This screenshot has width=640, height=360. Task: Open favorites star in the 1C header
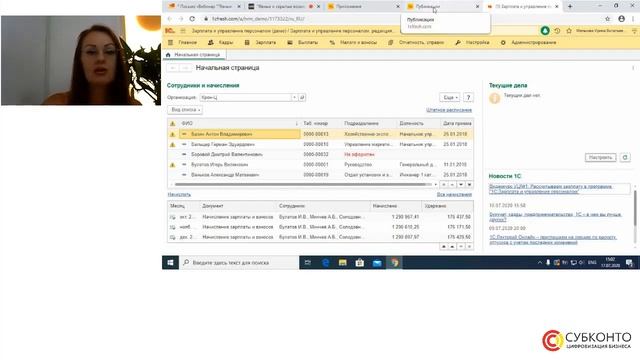pyautogui.click(x=569, y=31)
